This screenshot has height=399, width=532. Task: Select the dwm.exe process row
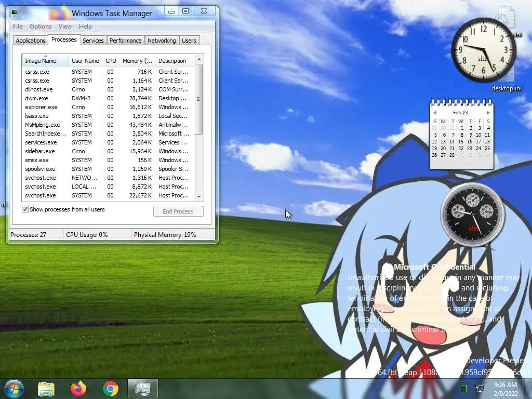(108, 98)
